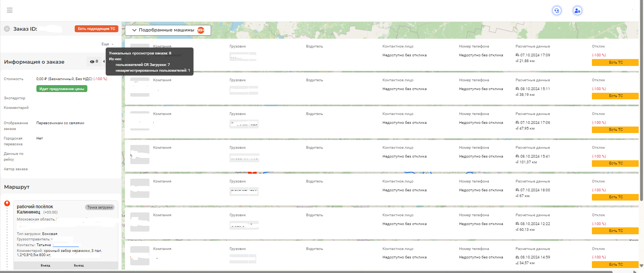
Task: Expand the "Еще" dropdown
Action: 107,44
